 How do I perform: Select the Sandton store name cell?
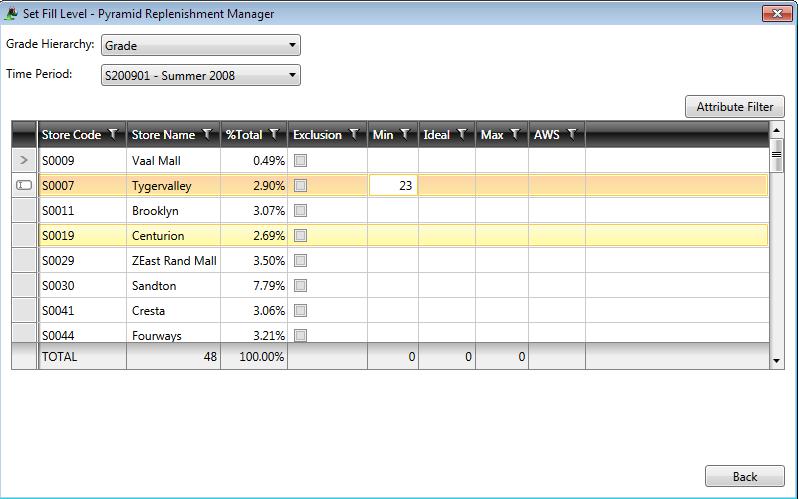tap(173, 285)
